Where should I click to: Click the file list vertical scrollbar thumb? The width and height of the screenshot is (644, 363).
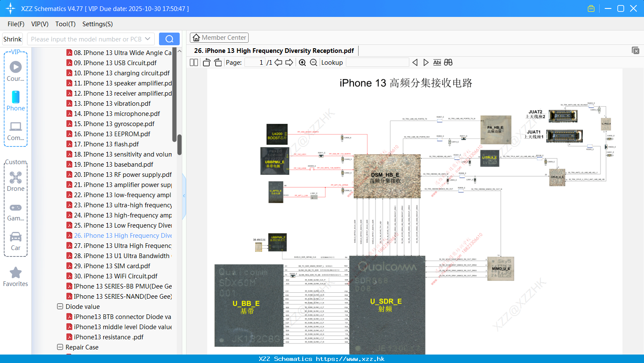click(179, 145)
